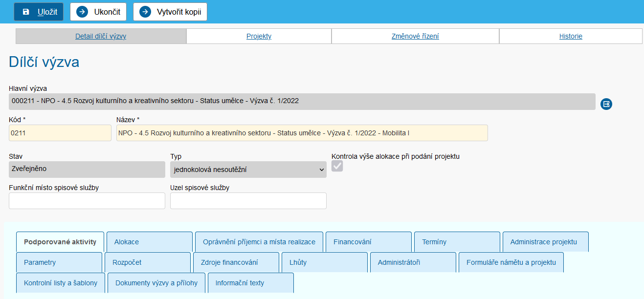The width and height of the screenshot is (644, 299).
Task: Switch to the Projekty tab
Action: [259, 36]
